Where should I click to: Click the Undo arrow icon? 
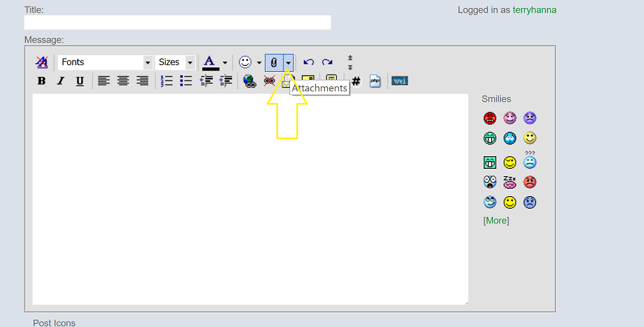click(x=308, y=62)
